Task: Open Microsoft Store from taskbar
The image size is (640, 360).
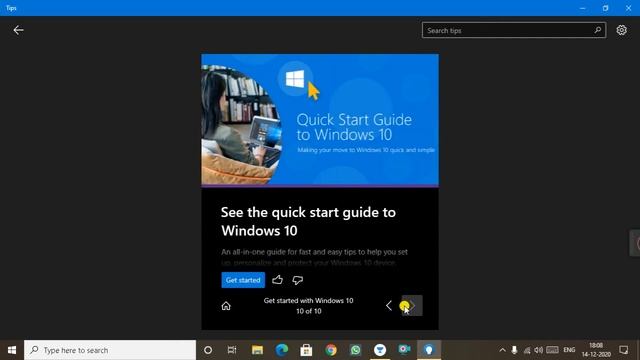Action: tap(306, 350)
